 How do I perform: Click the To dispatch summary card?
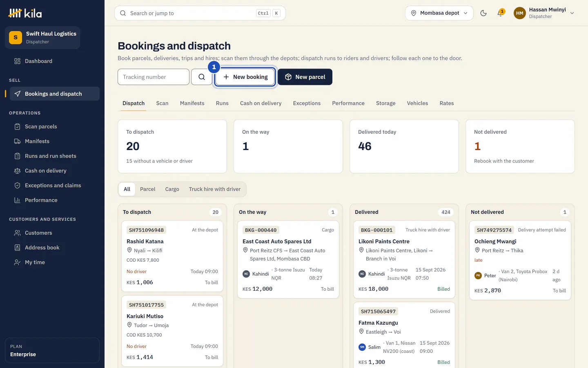point(172,146)
